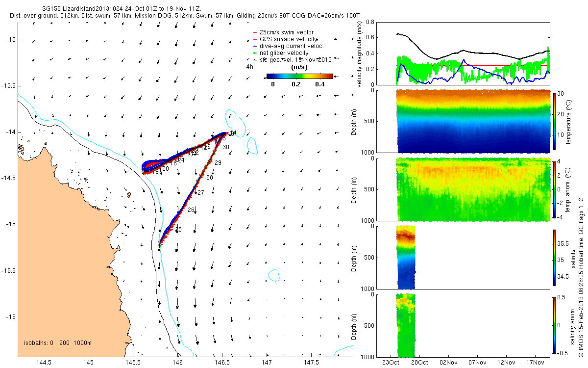Click the map latitude tick '-15'
Viewport: 588px width, 368px height.
coord(12,224)
